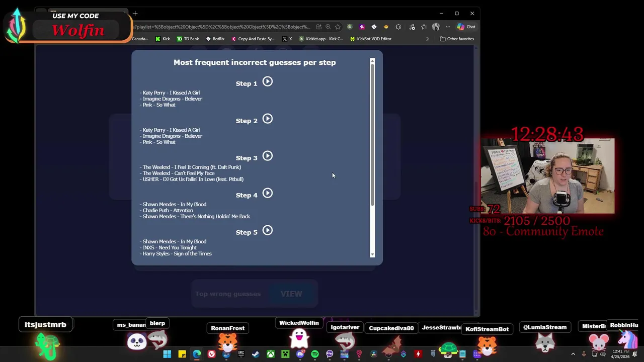
Task: Play the Step 2 audio clip
Action: [268, 119]
